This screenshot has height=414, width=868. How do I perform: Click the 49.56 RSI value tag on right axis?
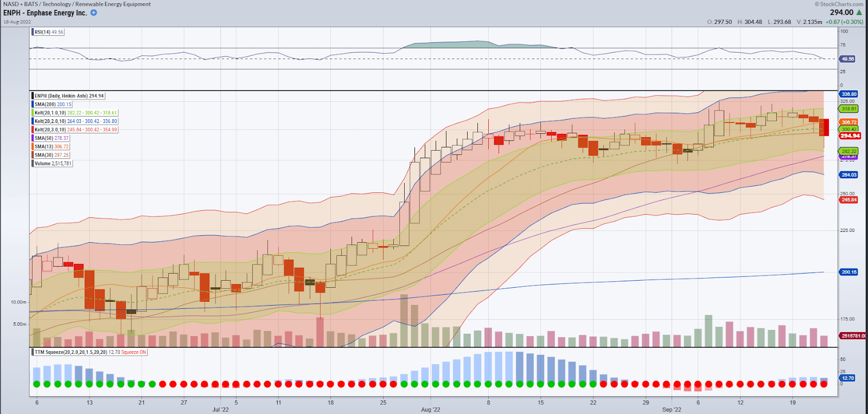[x=847, y=59]
